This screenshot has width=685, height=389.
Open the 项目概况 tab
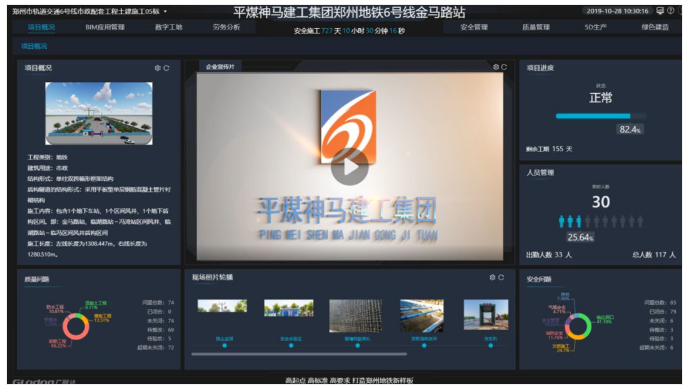(42, 27)
